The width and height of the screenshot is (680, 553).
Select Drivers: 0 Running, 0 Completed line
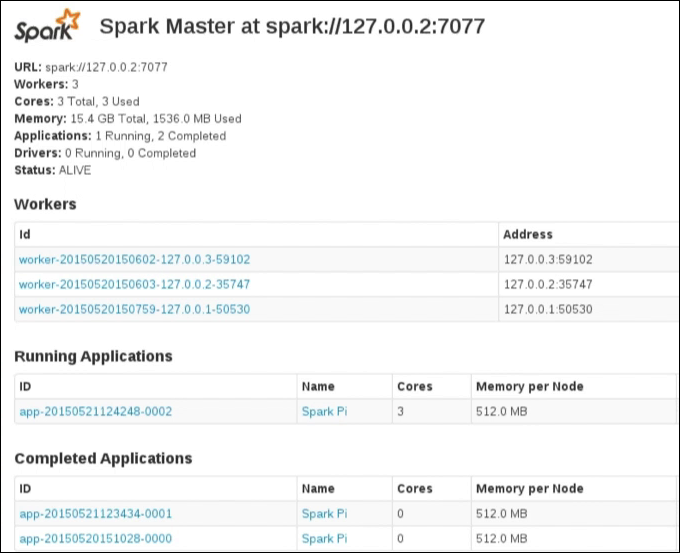[105, 153]
